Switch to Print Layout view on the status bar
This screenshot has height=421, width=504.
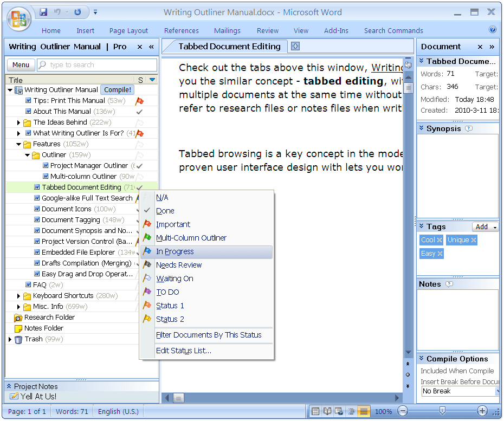coord(316,411)
